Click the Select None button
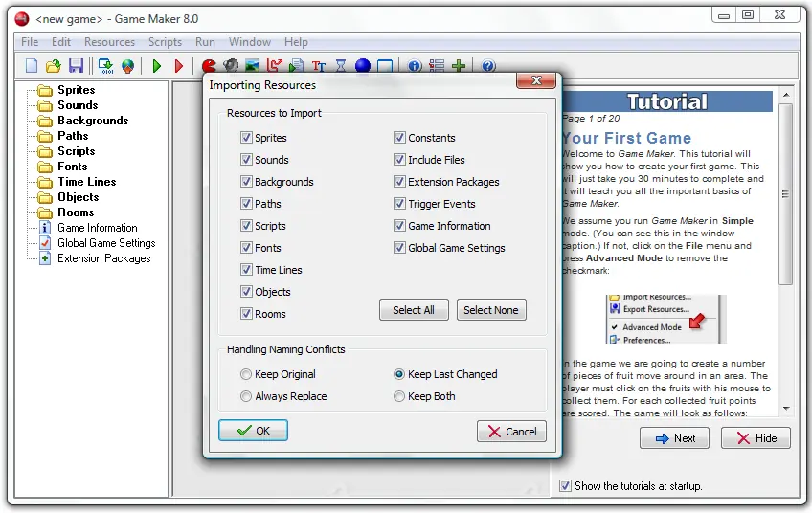Image resolution: width=812 pixels, height=513 pixels. pos(491,310)
